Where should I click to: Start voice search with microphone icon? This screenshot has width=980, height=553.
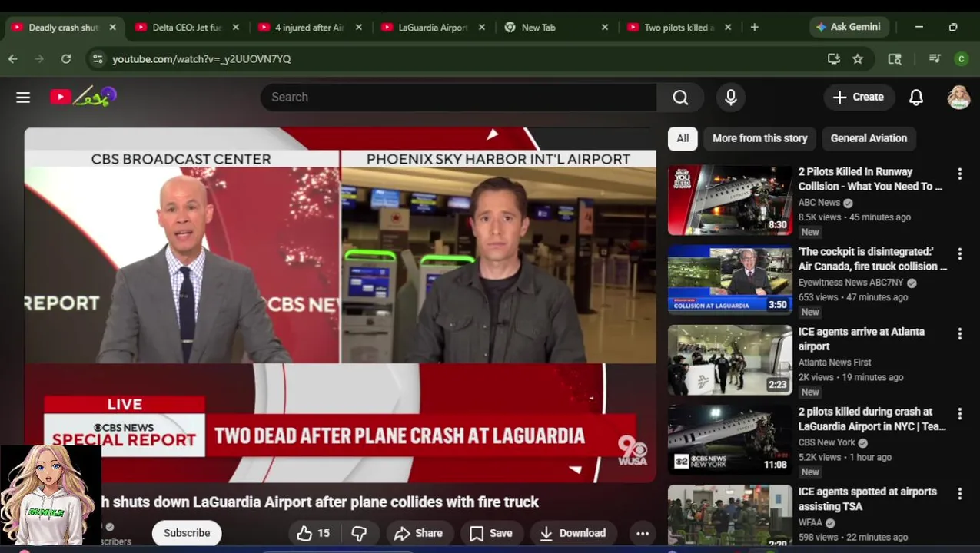[731, 98]
